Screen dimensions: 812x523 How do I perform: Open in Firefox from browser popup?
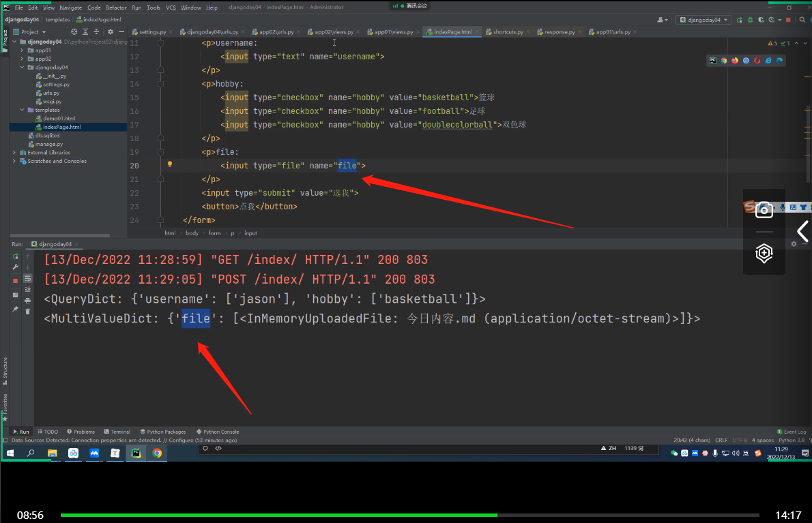pyautogui.click(x=735, y=61)
